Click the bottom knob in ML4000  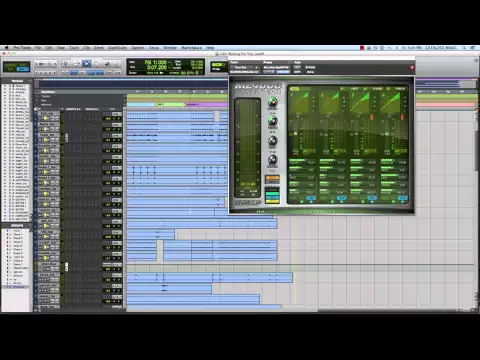click(273, 160)
